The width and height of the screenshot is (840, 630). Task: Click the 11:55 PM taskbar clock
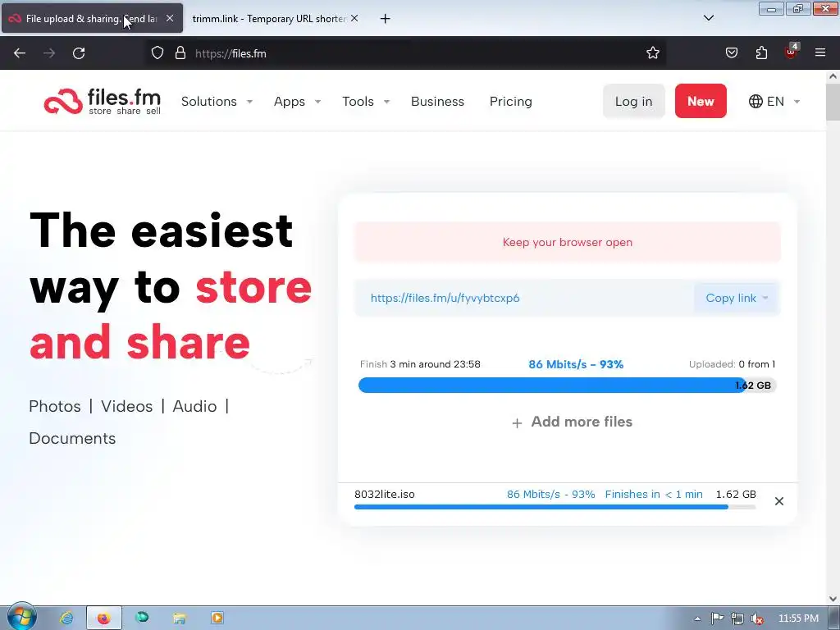pyautogui.click(x=798, y=619)
